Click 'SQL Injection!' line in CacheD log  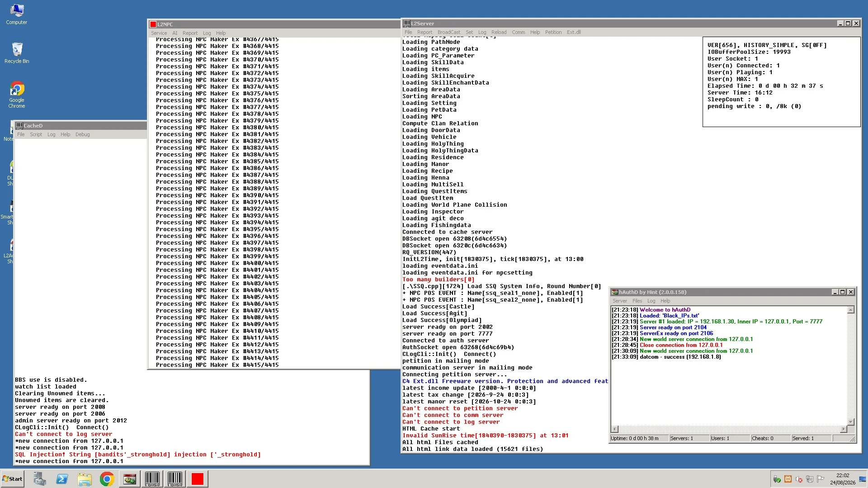coord(138,455)
